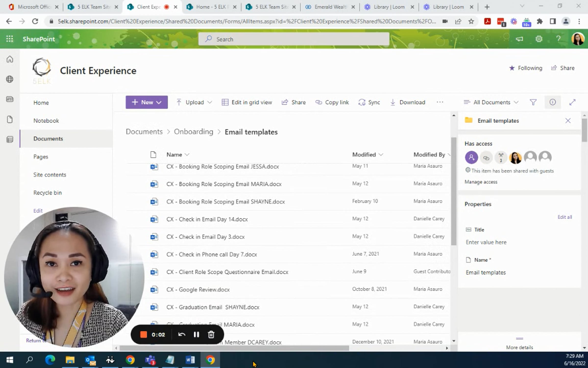Click the filter funnel icon
This screenshot has height=368, width=588.
tap(533, 102)
